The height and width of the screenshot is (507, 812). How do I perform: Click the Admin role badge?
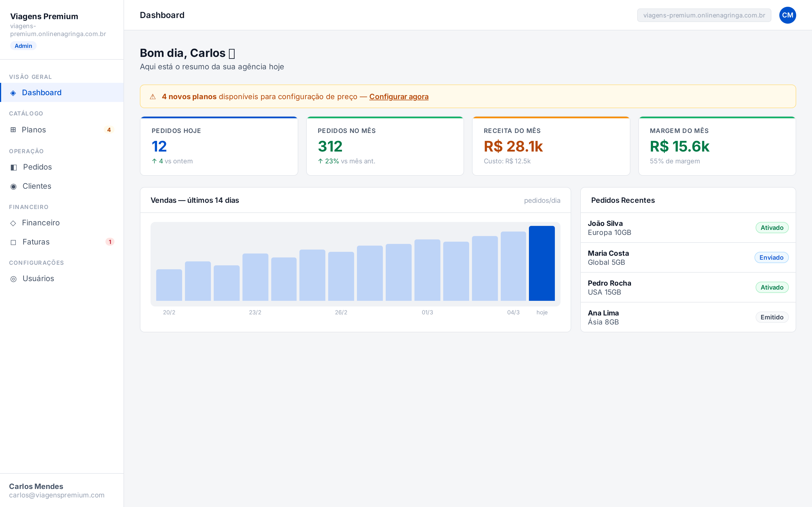point(23,46)
